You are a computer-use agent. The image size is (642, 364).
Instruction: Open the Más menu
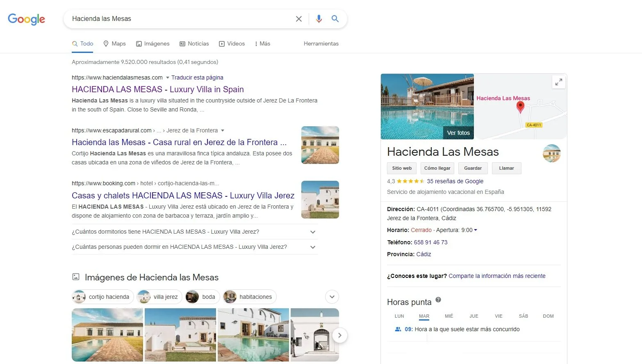click(x=262, y=43)
